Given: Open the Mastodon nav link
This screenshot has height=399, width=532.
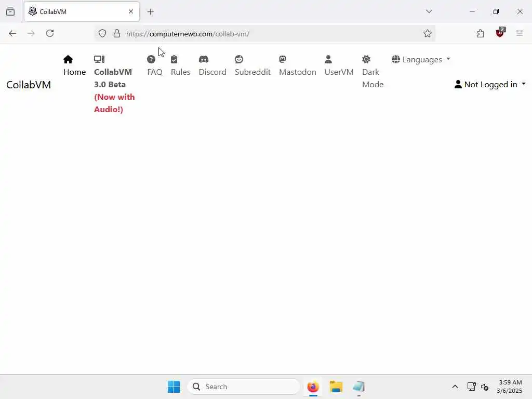Looking at the screenshot, I should pyautogui.click(x=298, y=72).
